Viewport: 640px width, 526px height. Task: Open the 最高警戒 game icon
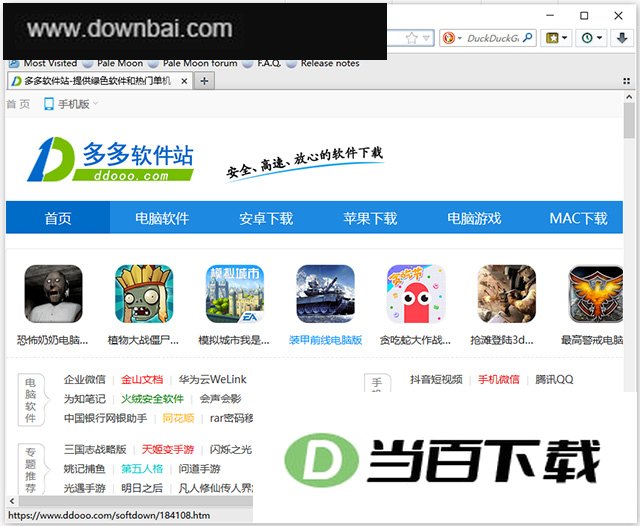596,294
